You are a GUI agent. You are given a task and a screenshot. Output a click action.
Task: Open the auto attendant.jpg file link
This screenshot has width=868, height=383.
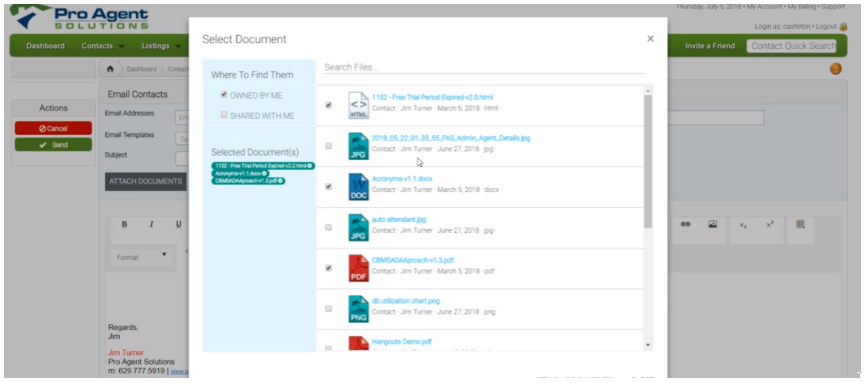tap(400, 219)
